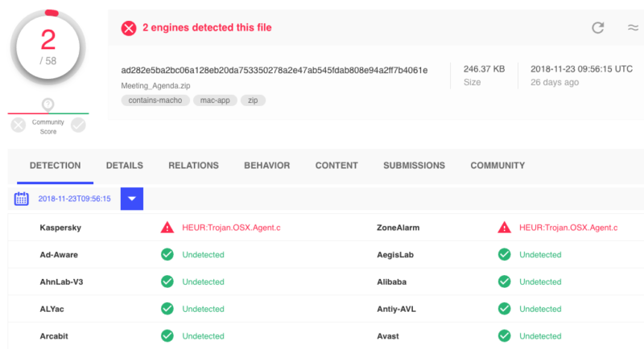
Task: Click the reanalyze refresh icon
Action: tap(598, 28)
